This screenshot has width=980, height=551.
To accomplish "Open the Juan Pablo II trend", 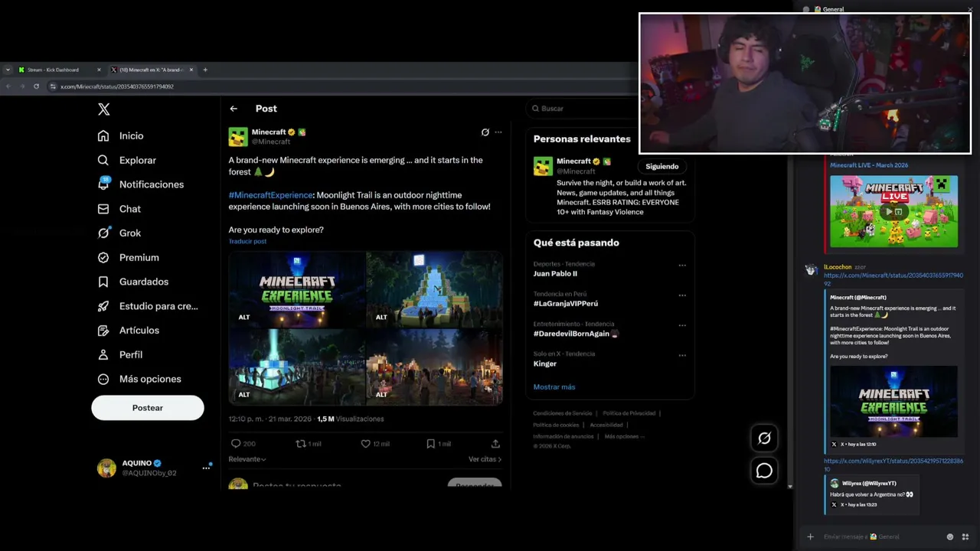I will coord(555,273).
